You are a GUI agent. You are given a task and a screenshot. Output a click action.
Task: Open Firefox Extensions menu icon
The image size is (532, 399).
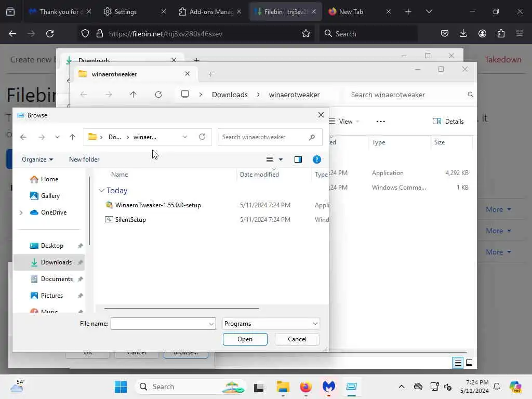pyautogui.click(x=501, y=34)
